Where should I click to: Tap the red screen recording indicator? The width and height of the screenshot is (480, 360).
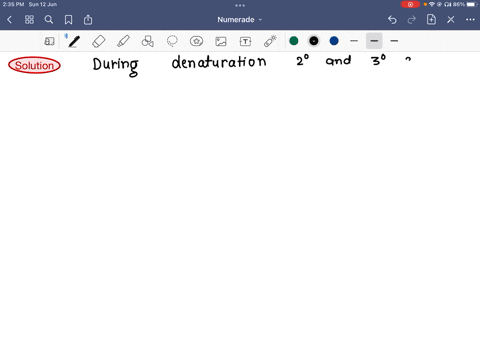(x=410, y=4)
